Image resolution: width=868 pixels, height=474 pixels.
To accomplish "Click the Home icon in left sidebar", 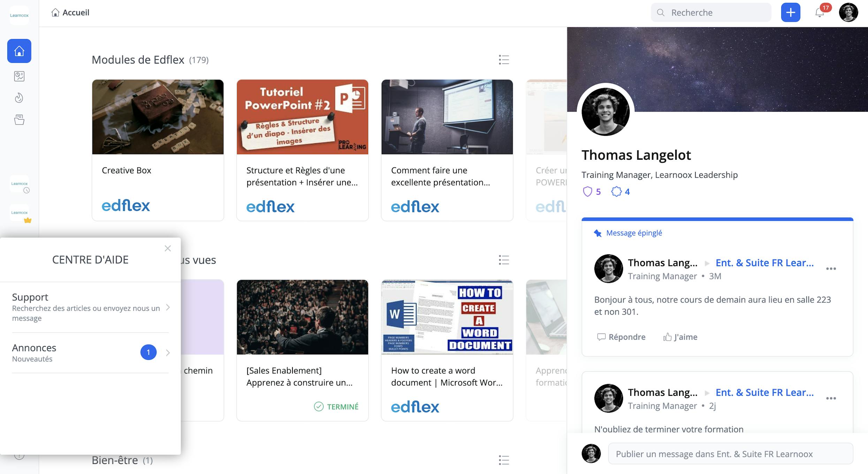I will point(19,51).
